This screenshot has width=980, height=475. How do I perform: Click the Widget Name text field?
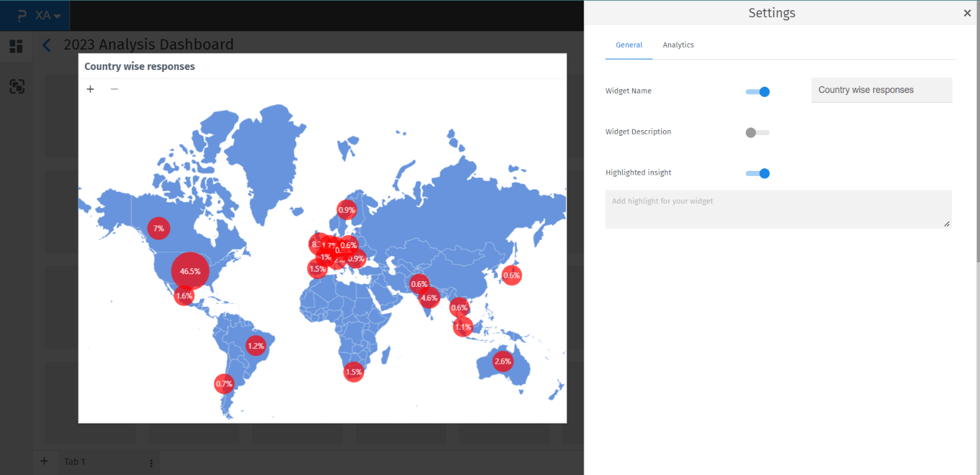881,90
